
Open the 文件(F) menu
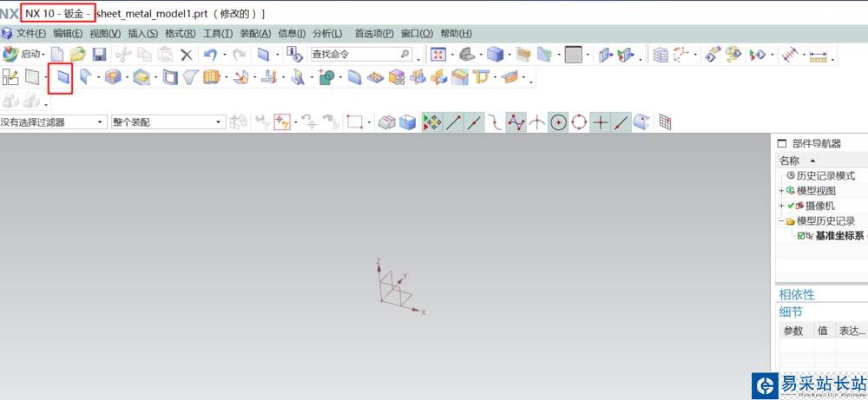tap(31, 33)
